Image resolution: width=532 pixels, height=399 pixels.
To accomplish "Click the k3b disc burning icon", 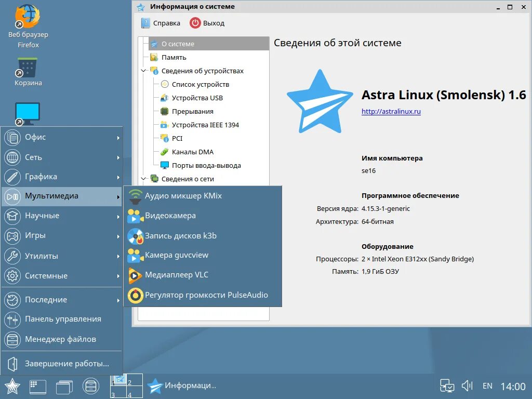I will coord(136,236).
